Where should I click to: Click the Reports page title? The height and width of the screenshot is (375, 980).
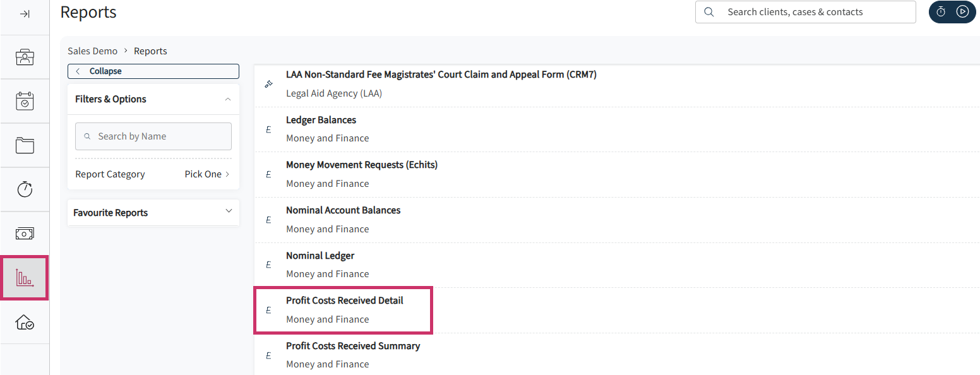pyautogui.click(x=88, y=12)
